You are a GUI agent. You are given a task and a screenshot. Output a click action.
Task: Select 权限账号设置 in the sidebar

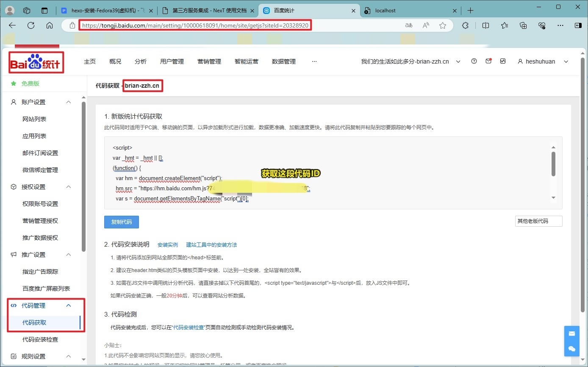(x=40, y=204)
